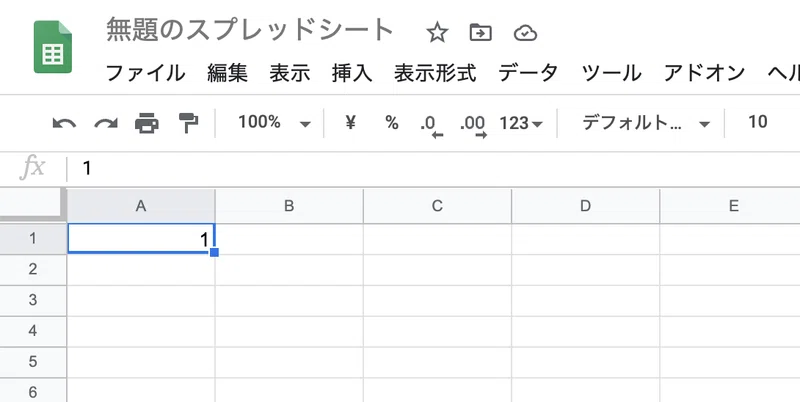
Task: Open the 123 number format dropdown
Action: tap(521, 123)
